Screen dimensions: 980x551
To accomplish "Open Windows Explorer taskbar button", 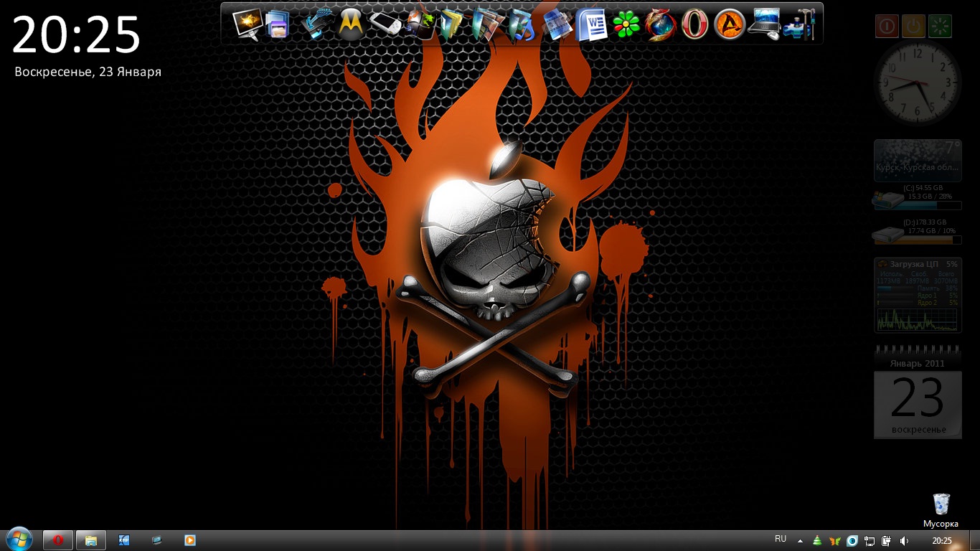I will click(x=91, y=540).
